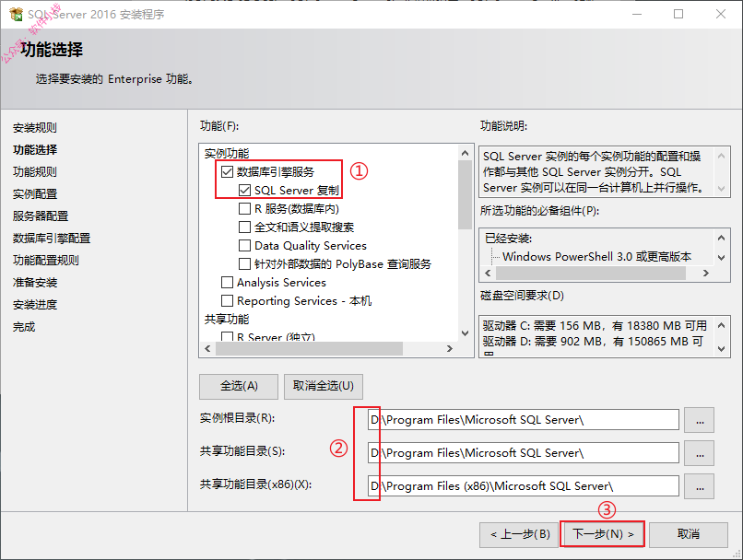
Task: Select Windows PowerShell 3.0 或更高版本 entry
Action: pos(596,257)
